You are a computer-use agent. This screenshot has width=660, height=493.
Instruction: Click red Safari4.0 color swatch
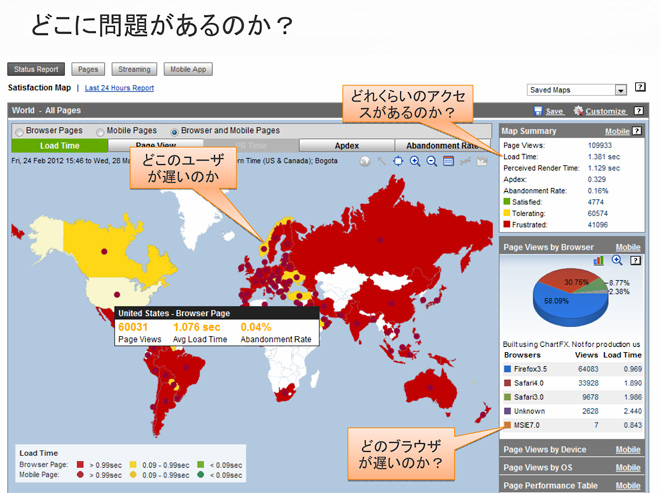pyautogui.click(x=508, y=383)
